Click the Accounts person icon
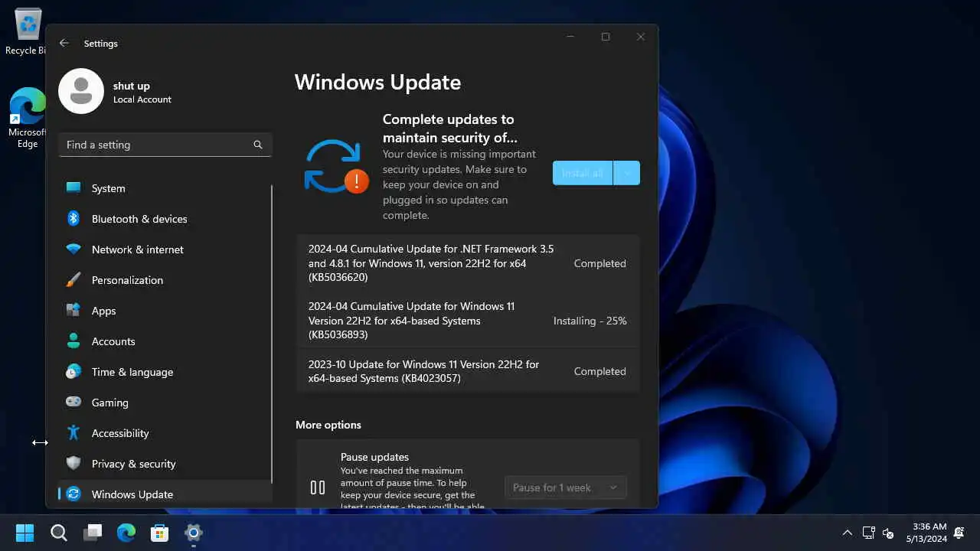The image size is (980, 551). click(x=73, y=341)
